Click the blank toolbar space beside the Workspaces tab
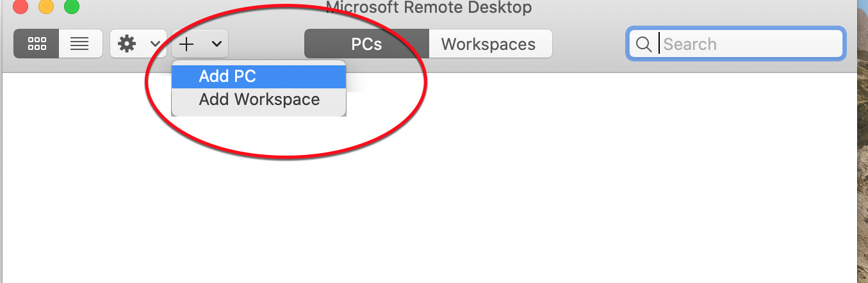This screenshot has width=868, height=283. pos(588,44)
